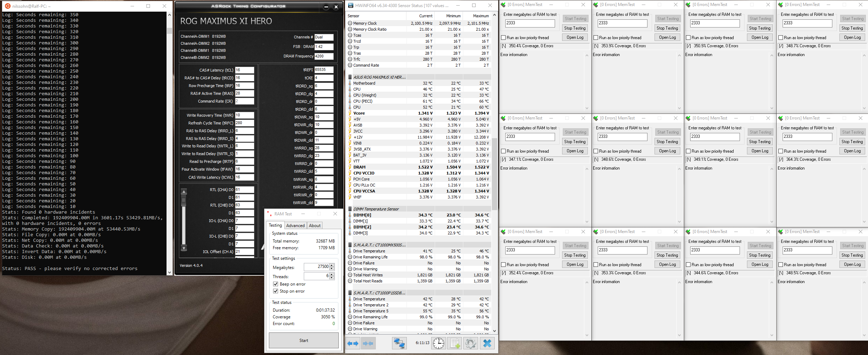Click the terminal's scroll-down arrow
Viewport: 868px width, 355px height.
coord(169,272)
